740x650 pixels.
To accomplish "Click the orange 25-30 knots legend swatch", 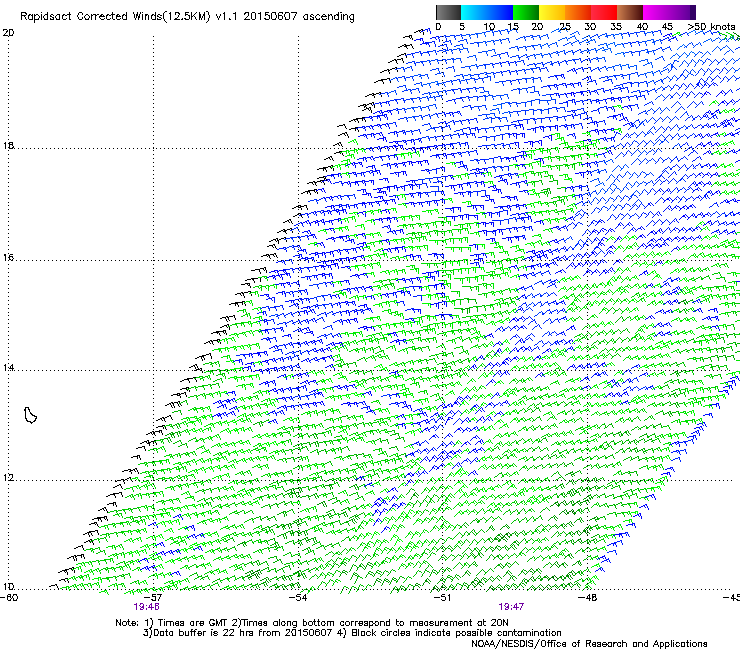I will 578,12.
